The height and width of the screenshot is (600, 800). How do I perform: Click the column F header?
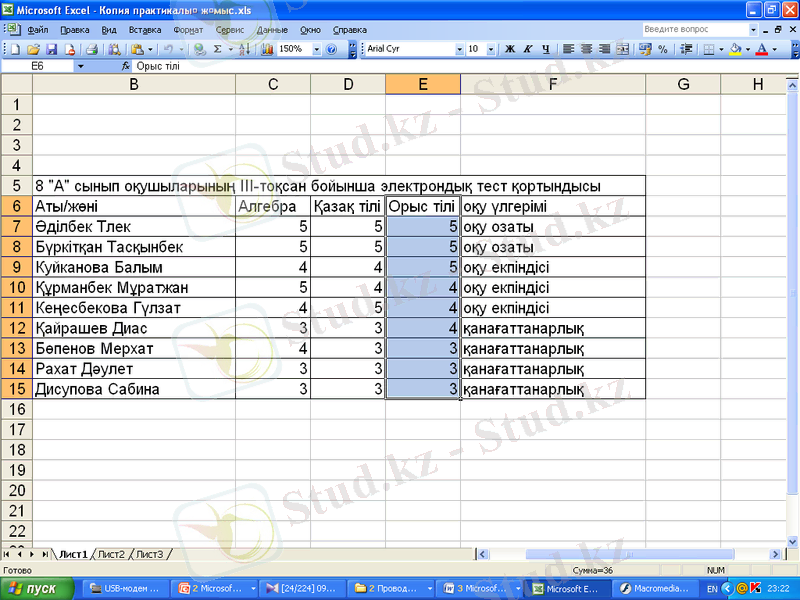552,84
